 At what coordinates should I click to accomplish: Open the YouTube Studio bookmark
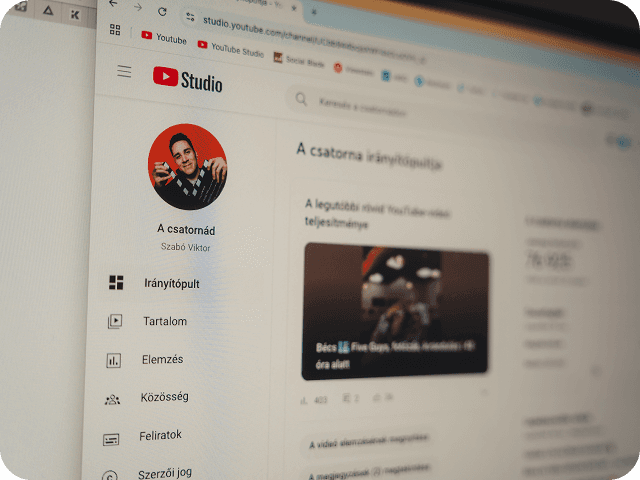(x=231, y=49)
